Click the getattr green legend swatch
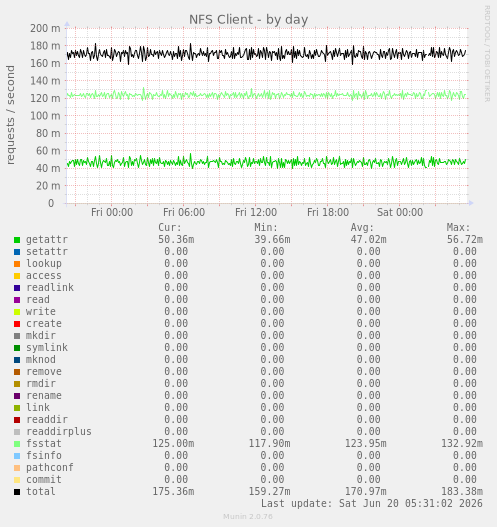Viewport: 497px width, 527px height. [17, 240]
